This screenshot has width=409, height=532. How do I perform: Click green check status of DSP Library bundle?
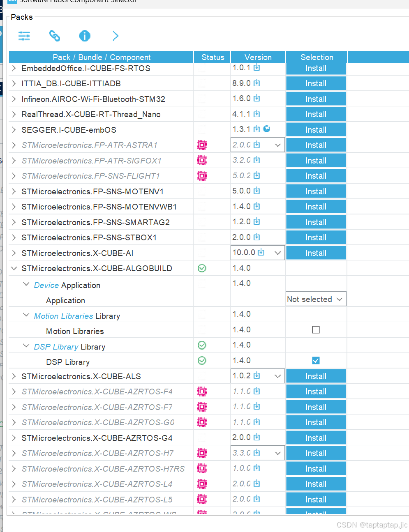[202, 345]
